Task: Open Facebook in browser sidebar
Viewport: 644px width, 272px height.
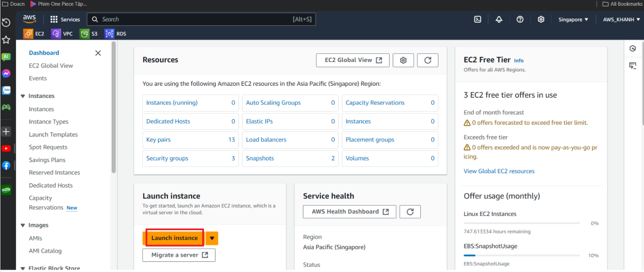Action: pyautogui.click(x=6, y=165)
